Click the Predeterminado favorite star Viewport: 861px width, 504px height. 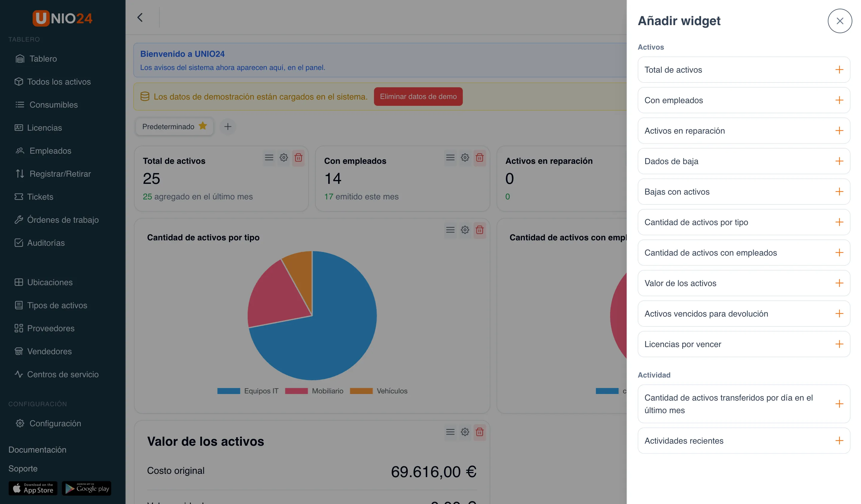tap(203, 126)
